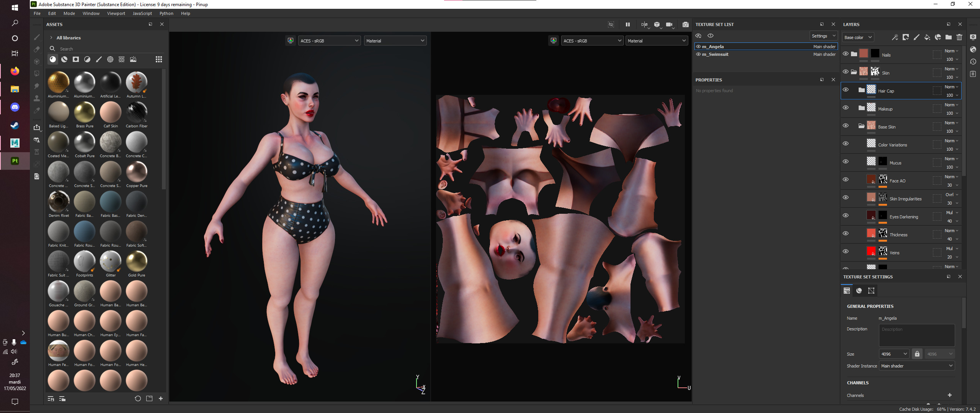
Task: Open the Python menu
Action: 166,13
